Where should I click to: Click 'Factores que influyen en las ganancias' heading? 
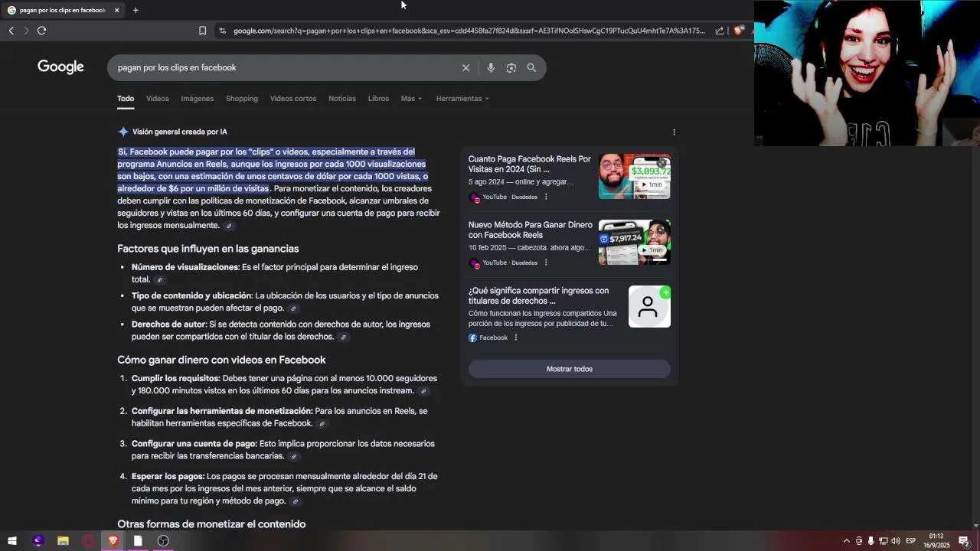point(208,249)
